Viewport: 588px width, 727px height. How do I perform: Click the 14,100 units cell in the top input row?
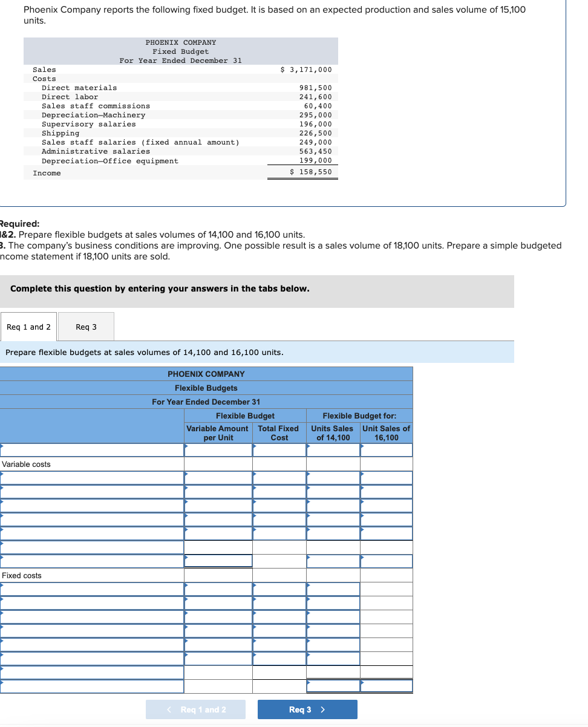tap(333, 450)
